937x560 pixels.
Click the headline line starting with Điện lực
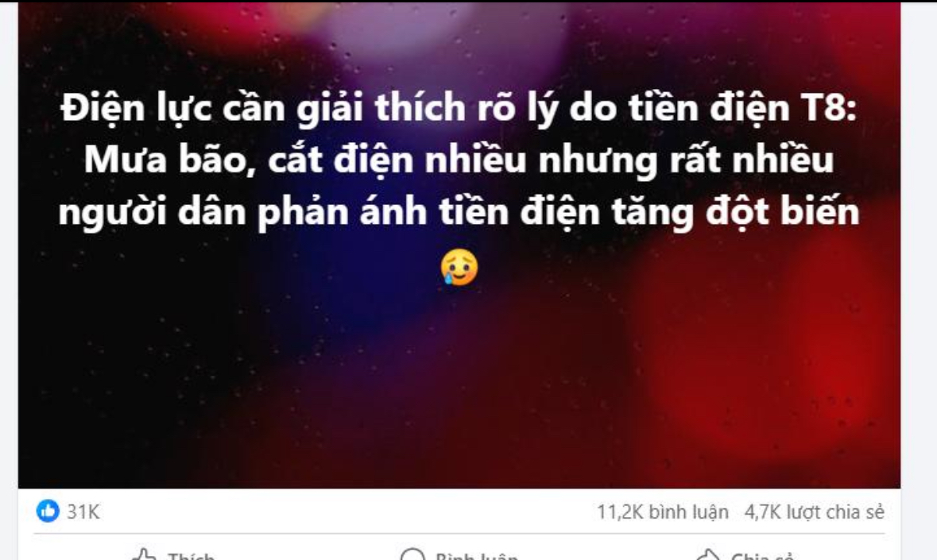[459, 110]
